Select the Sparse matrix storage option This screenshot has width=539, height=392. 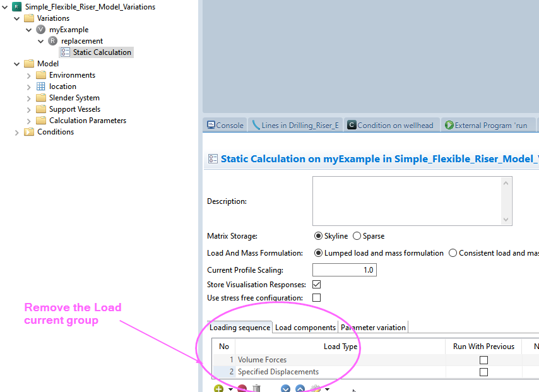(x=357, y=236)
